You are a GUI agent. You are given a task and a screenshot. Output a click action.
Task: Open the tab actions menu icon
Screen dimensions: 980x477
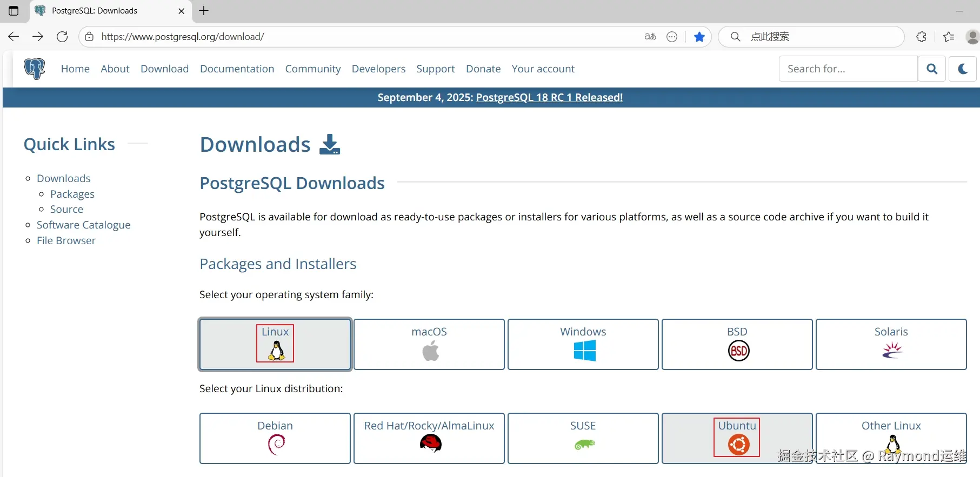[14, 11]
